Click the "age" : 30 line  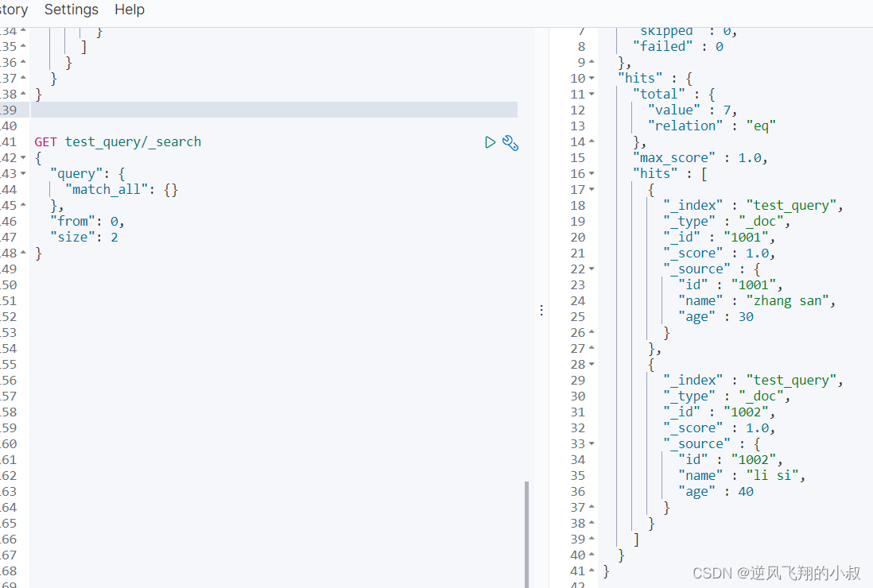716,317
